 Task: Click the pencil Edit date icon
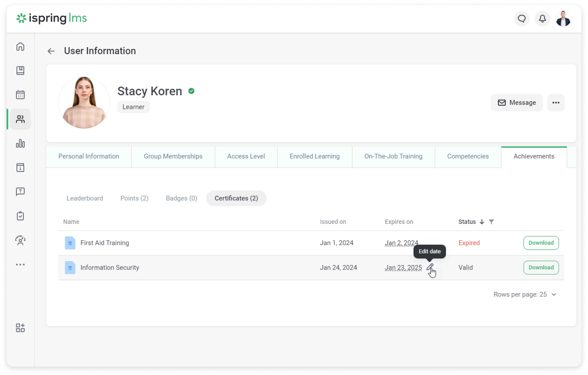point(430,267)
